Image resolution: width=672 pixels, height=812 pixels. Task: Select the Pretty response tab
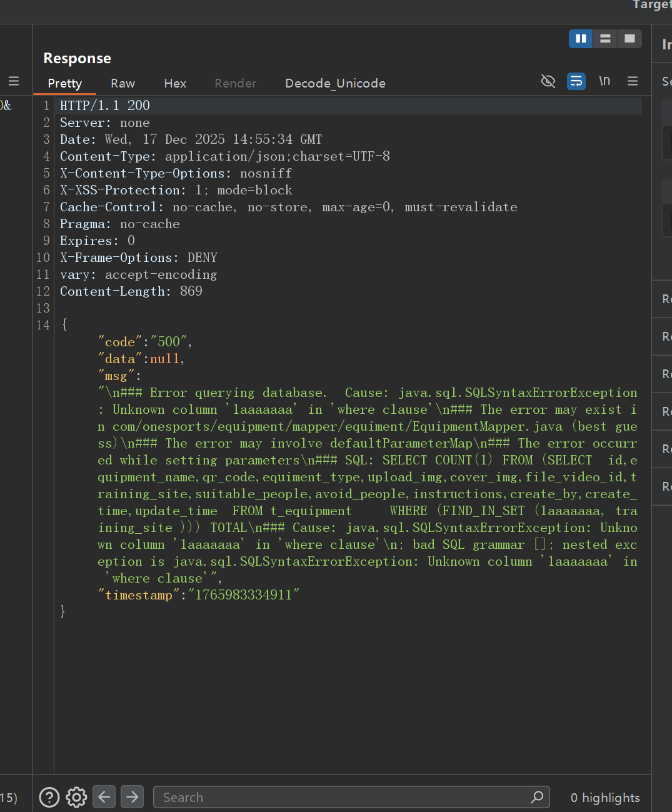point(65,83)
